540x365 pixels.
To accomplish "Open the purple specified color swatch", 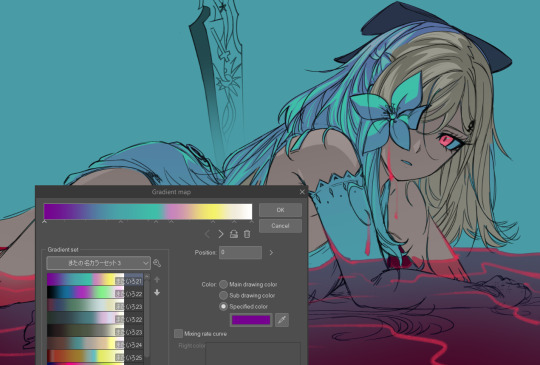I will (251, 320).
